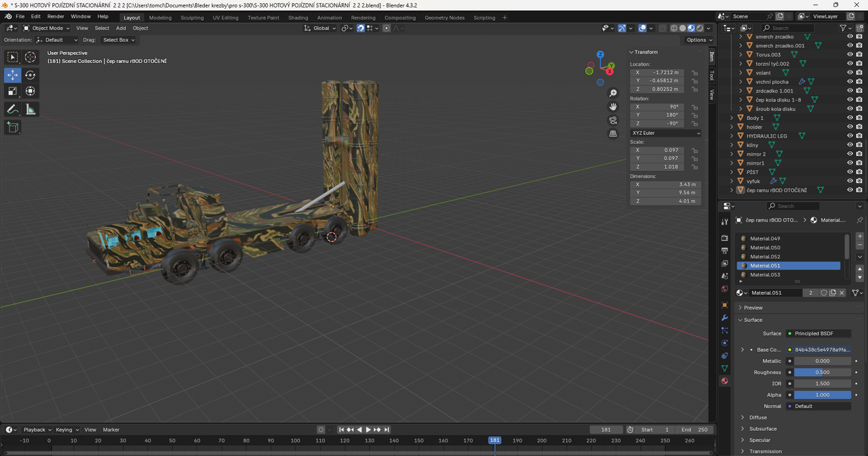
Task: Activate the Scale tool
Action: coord(13,91)
